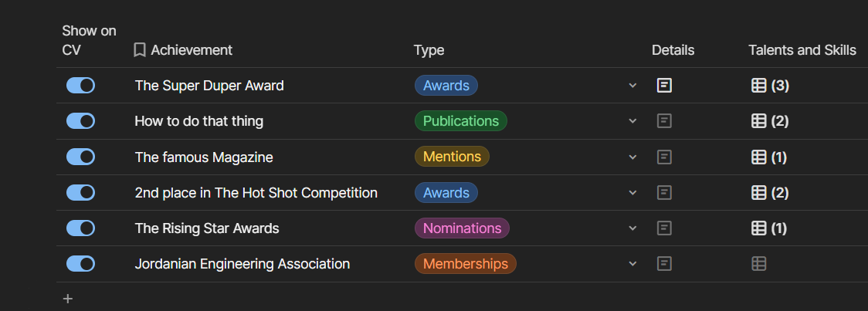Open Talents and Skills table for Super Duper Award

769,86
